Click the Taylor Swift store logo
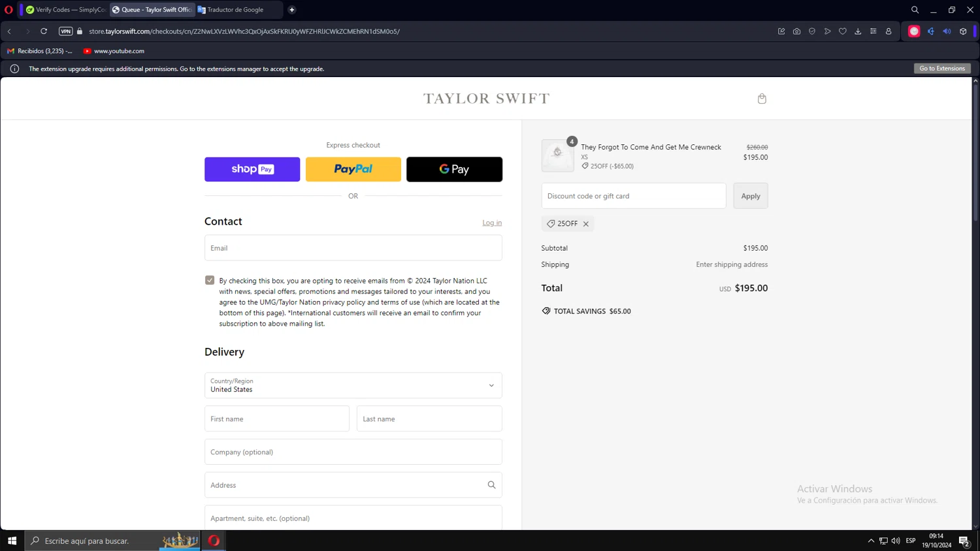Viewport: 980px width, 551px height. [x=487, y=99]
